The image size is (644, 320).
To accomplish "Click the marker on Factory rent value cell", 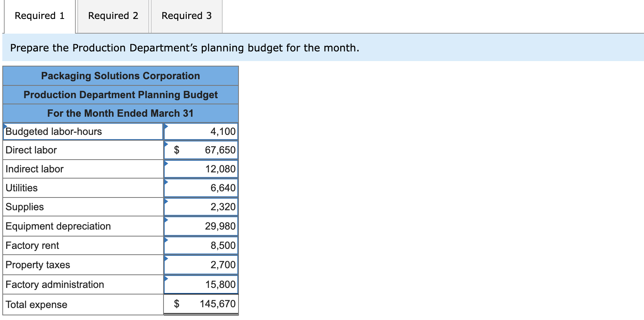I will (166, 240).
